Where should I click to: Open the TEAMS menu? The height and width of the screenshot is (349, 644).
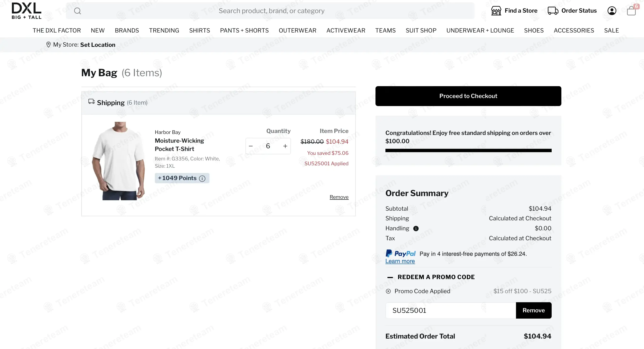click(385, 30)
